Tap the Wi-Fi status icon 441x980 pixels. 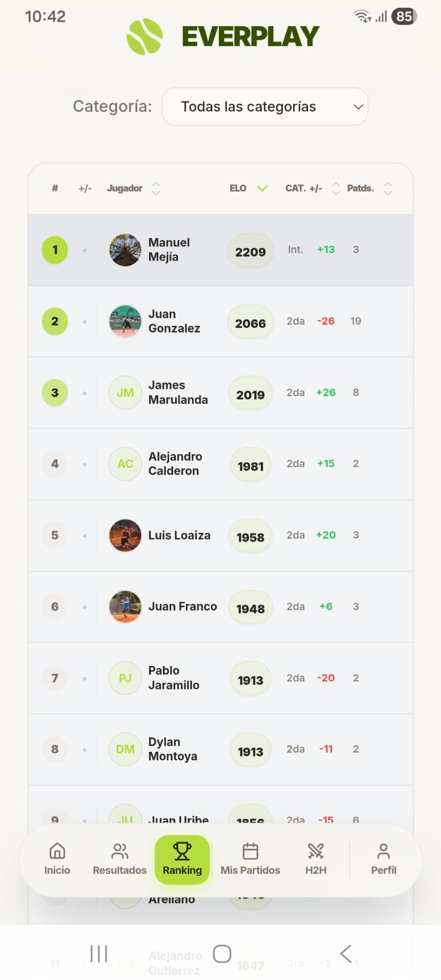tap(361, 16)
